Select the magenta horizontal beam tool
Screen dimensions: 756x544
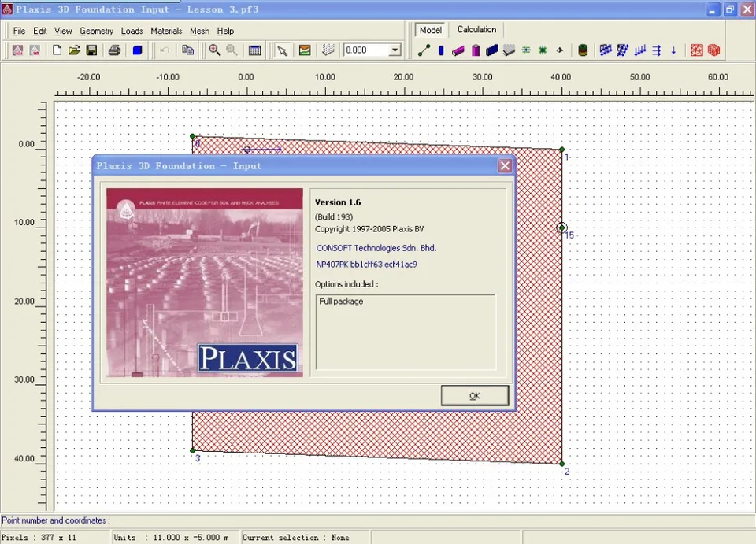click(458, 50)
